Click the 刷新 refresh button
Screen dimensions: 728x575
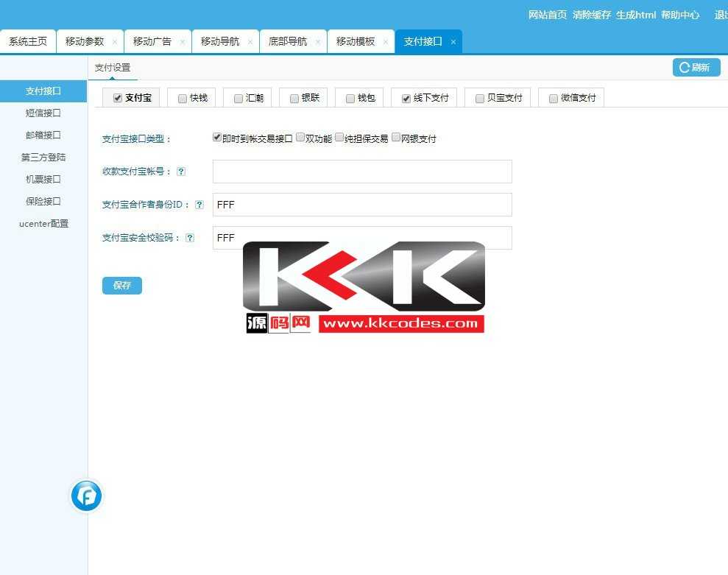click(696, 68)
